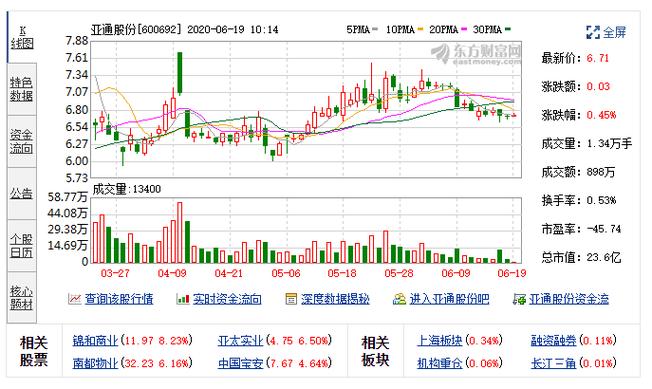Open the 深度数据揭秘 link

click(x=335, y=299)
